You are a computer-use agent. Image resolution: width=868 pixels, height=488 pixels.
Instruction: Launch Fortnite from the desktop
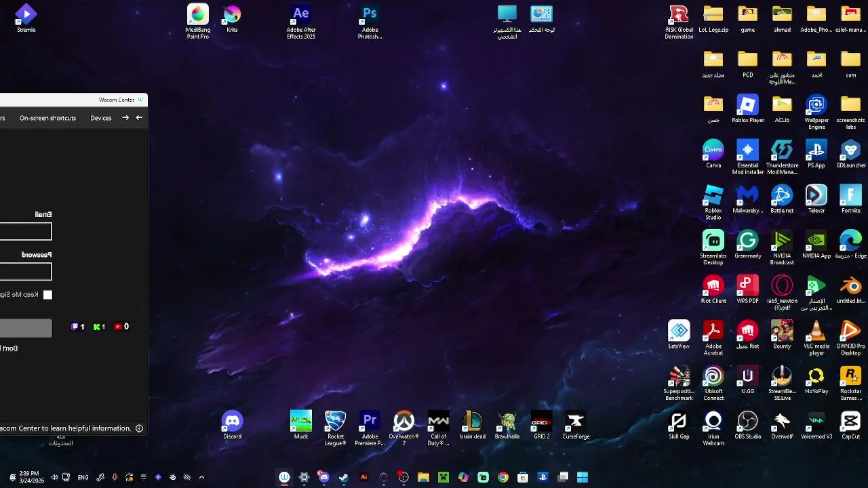click(850, 199)
